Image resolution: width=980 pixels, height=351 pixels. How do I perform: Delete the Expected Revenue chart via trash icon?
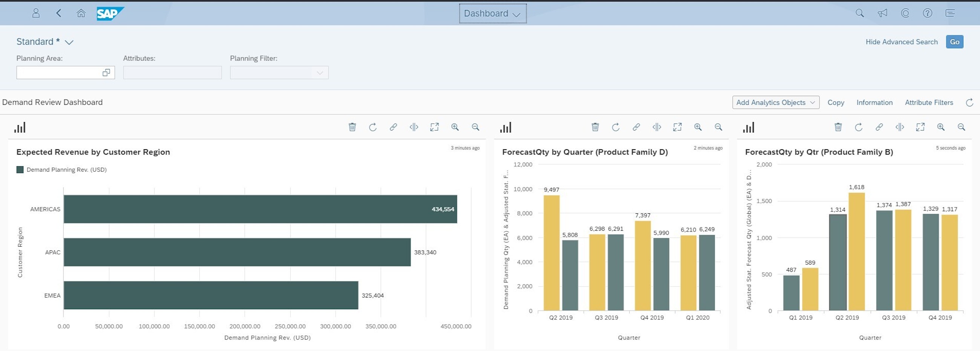coord(352,127)
